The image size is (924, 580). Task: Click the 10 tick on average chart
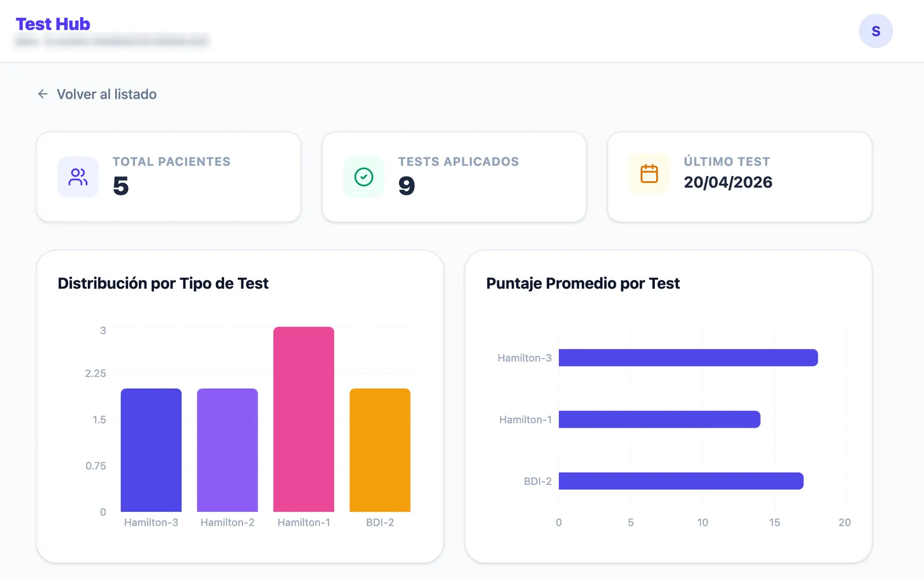pos(702,522)
